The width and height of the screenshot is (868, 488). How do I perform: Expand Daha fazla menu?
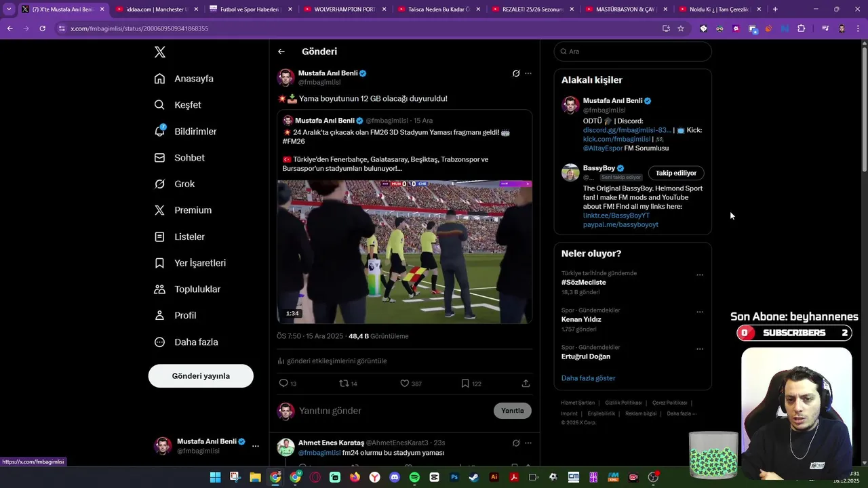[x=186, y=342]
